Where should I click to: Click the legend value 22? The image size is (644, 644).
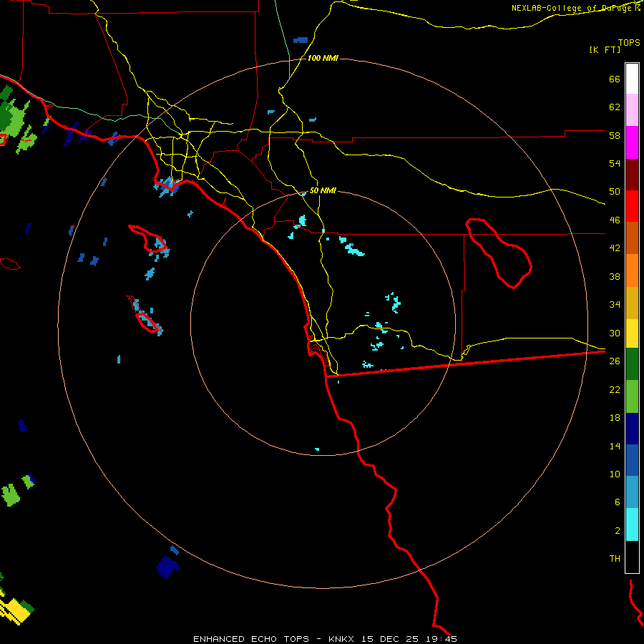point(615,389)
